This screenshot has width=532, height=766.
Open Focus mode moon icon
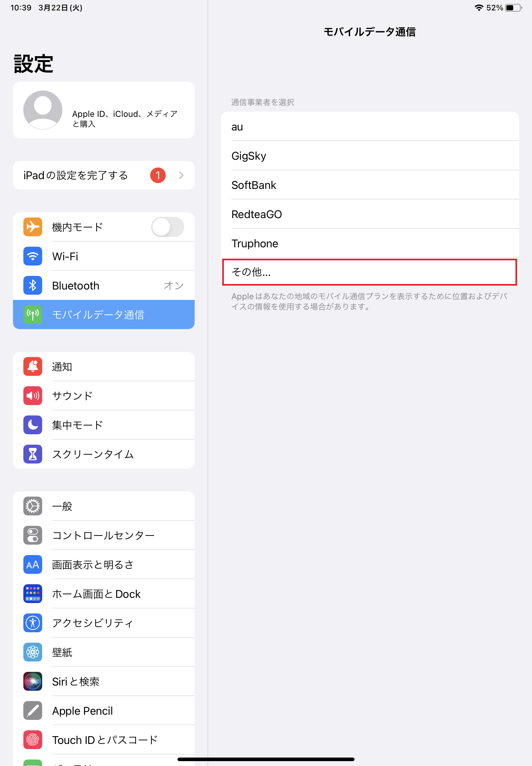(33, 425)
